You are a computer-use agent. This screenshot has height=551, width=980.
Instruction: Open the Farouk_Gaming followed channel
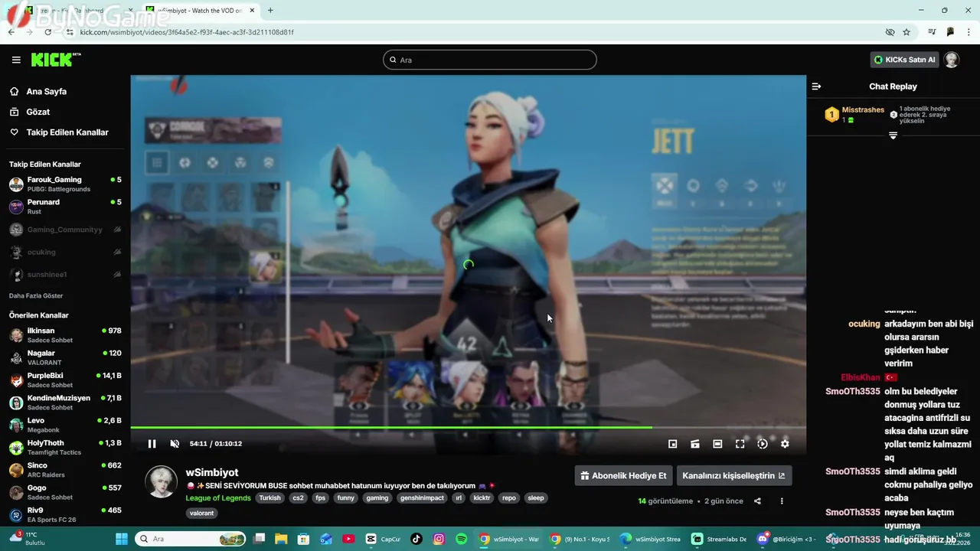(x=65, y=184)
